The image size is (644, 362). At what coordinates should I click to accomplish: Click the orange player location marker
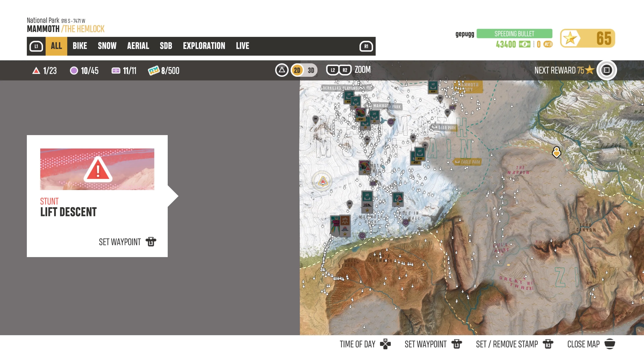coord(556,152)
